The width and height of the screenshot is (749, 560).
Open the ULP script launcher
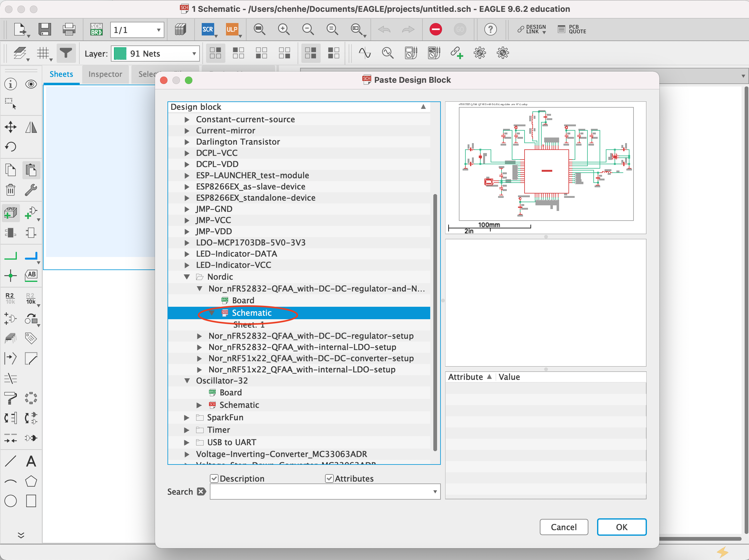(233, 30)
